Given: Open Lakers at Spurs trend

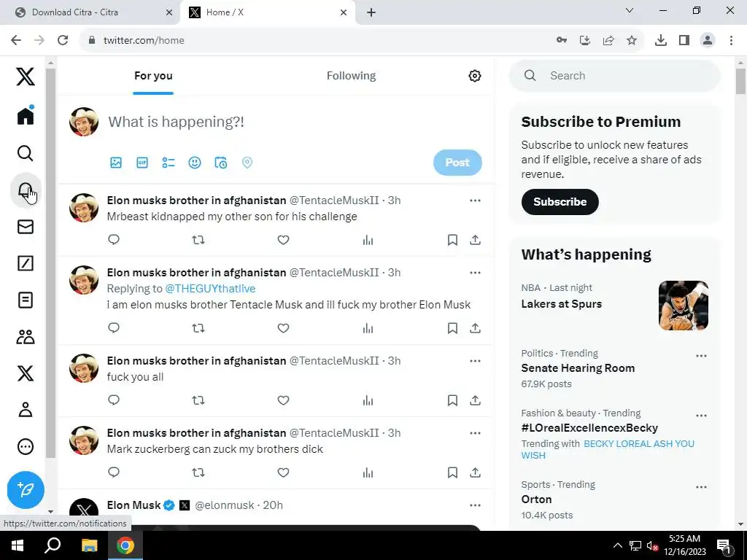Looking at the screenshot, I should [x=561, y=304].
